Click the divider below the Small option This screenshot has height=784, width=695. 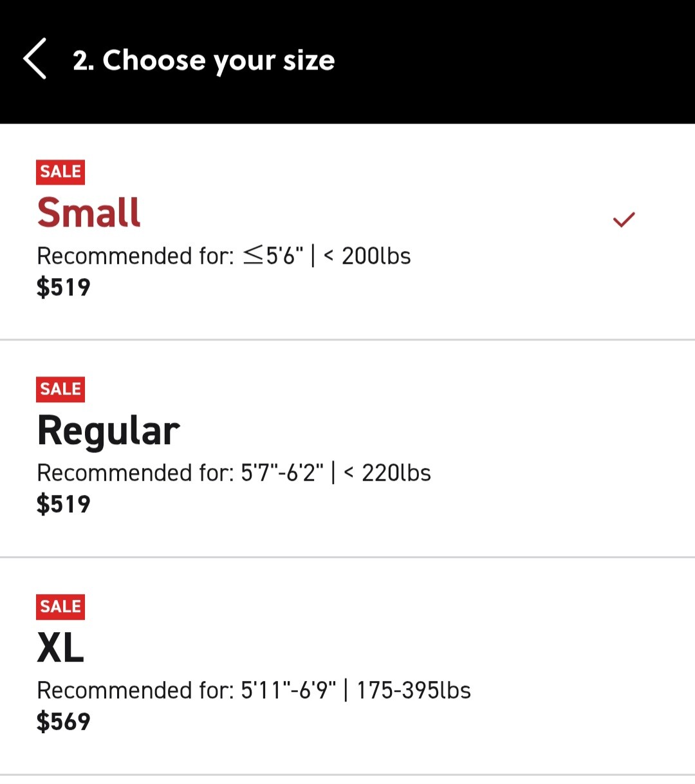pyautogui.click(x=347, y=339)
